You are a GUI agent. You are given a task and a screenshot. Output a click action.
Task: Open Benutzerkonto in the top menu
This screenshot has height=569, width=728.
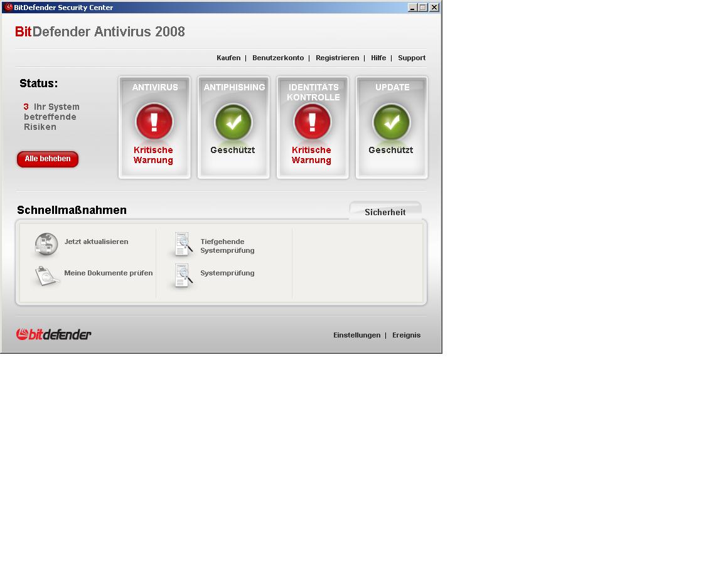click(278, 58)
